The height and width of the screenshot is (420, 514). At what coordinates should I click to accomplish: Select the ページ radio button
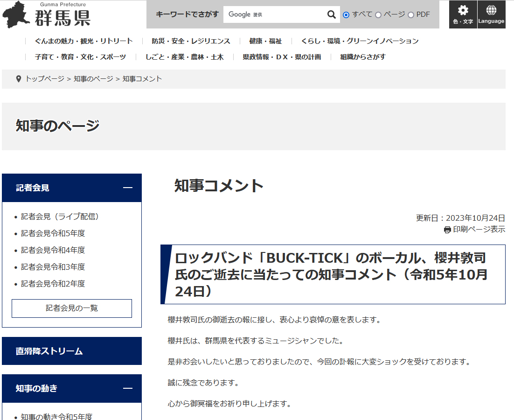click(x=378, y=15)
